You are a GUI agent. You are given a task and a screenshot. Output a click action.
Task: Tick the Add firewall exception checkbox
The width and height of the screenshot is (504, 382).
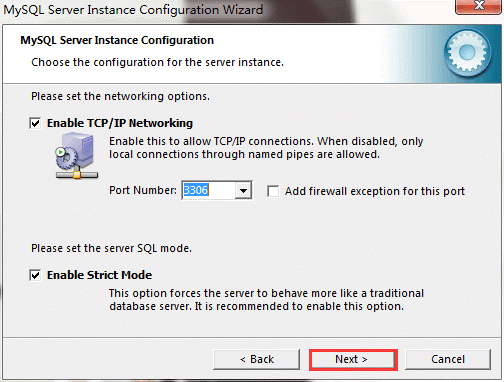click(273, 191)
